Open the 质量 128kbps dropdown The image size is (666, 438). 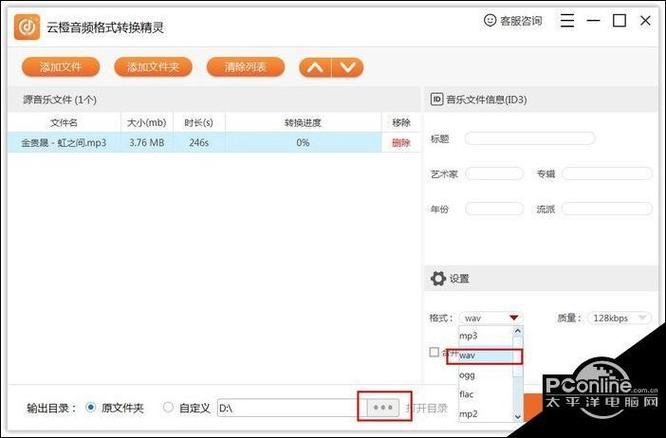click(x=619, y=318)
